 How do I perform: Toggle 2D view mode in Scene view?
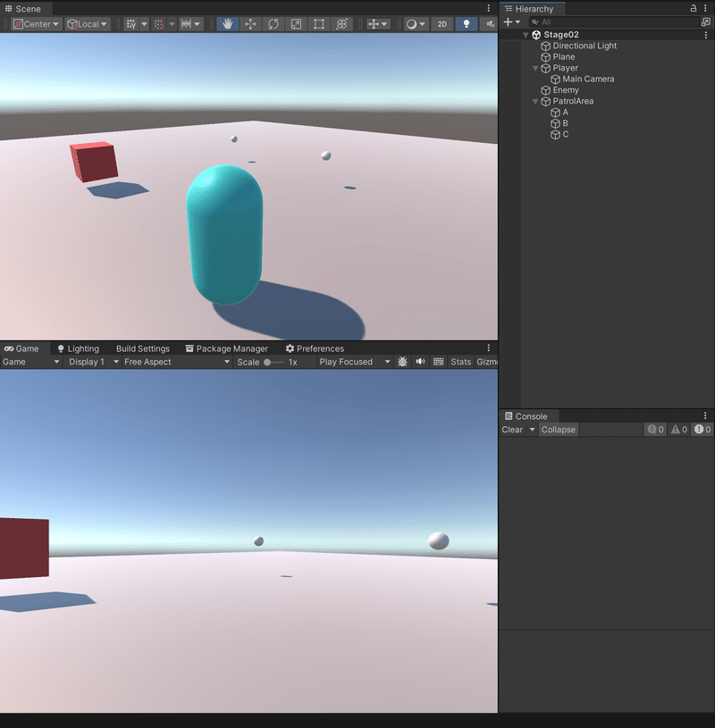[x=442, y=24]
